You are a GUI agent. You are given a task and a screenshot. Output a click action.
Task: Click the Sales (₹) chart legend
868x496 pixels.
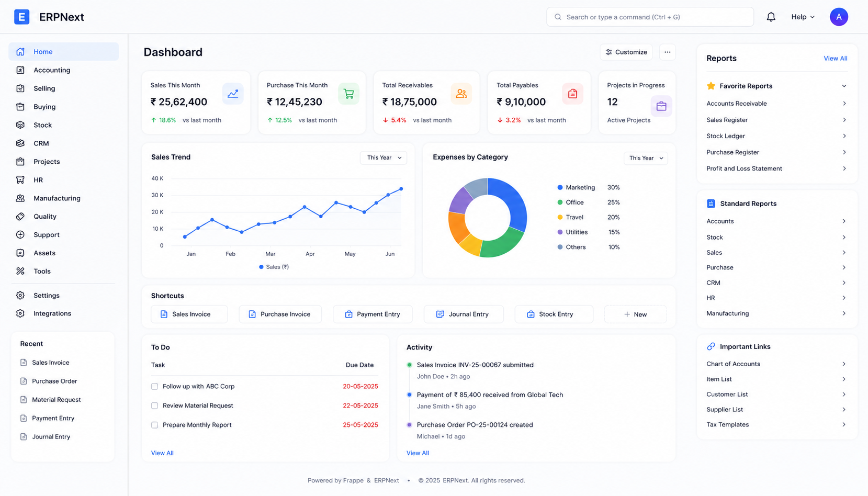(274, 267)
